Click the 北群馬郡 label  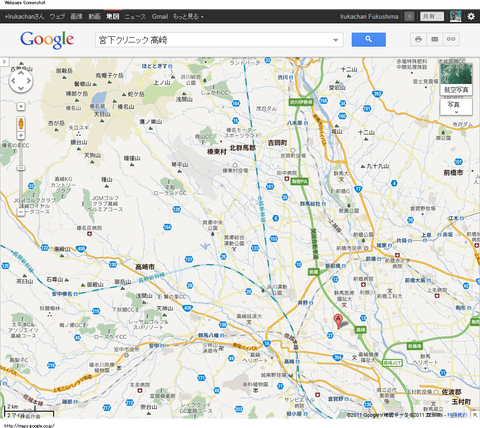243,148
